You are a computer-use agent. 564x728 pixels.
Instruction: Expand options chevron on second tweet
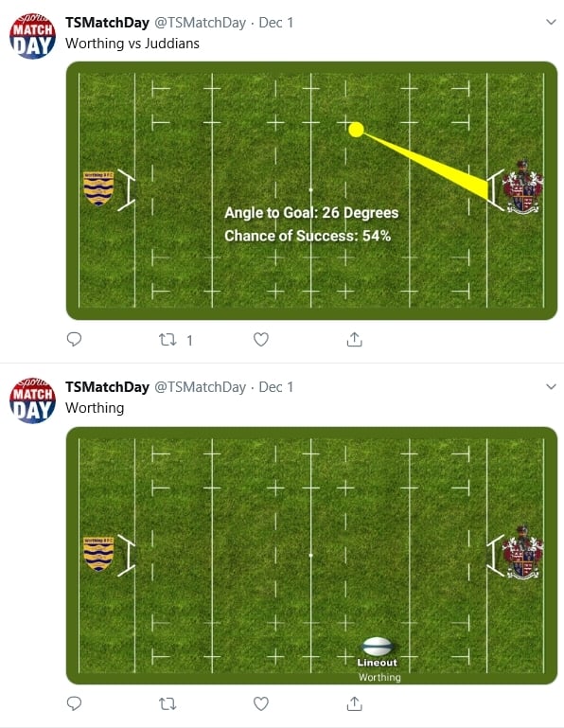[x=551, y=386]
